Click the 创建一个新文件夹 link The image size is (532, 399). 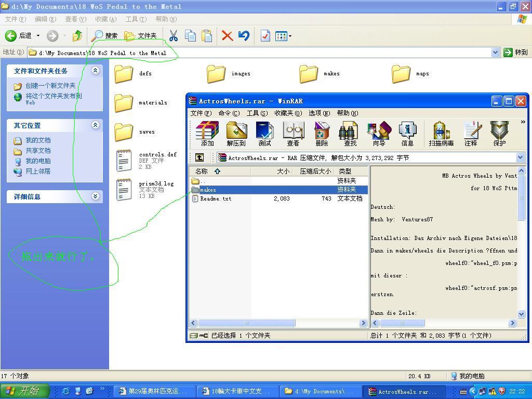[x=50, y=86]
